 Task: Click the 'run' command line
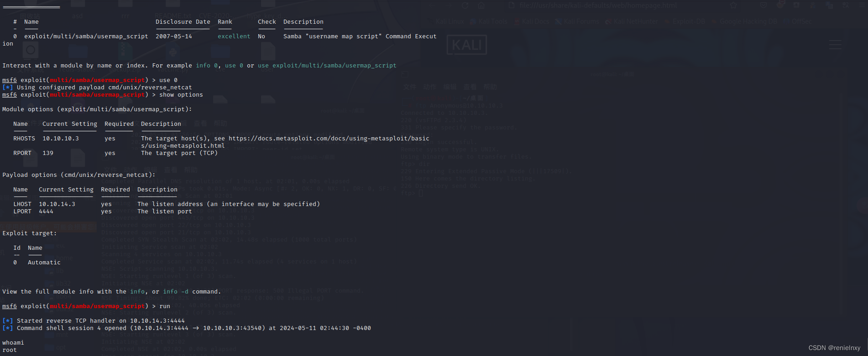86,306
